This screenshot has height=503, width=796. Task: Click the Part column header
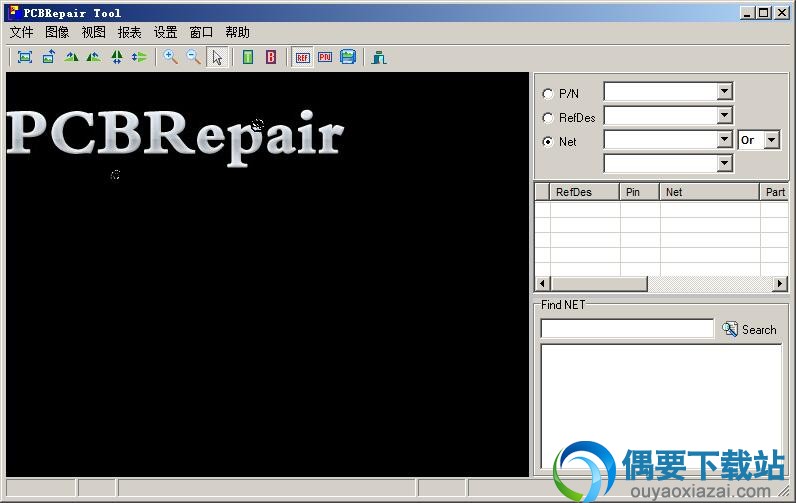point(774,192)
